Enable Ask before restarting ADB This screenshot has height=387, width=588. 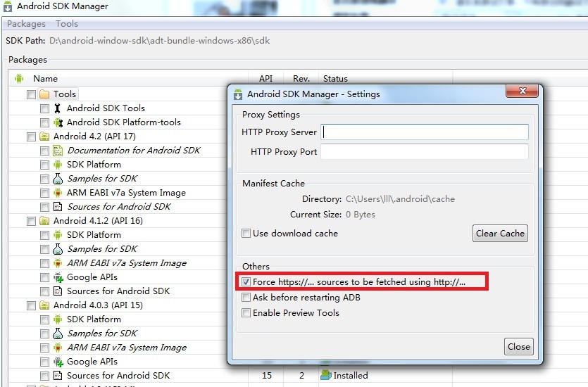pyautogui.click(x=246, y=298)
